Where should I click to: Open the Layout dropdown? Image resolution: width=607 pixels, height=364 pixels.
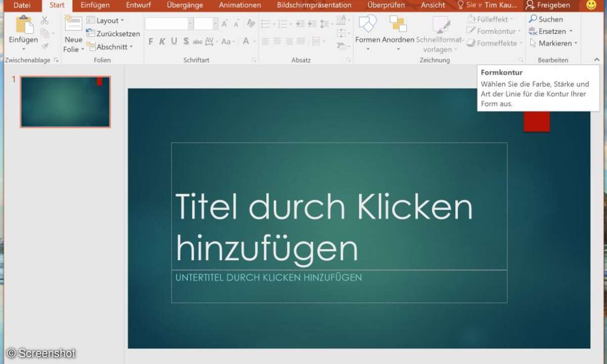pos(105,21)
